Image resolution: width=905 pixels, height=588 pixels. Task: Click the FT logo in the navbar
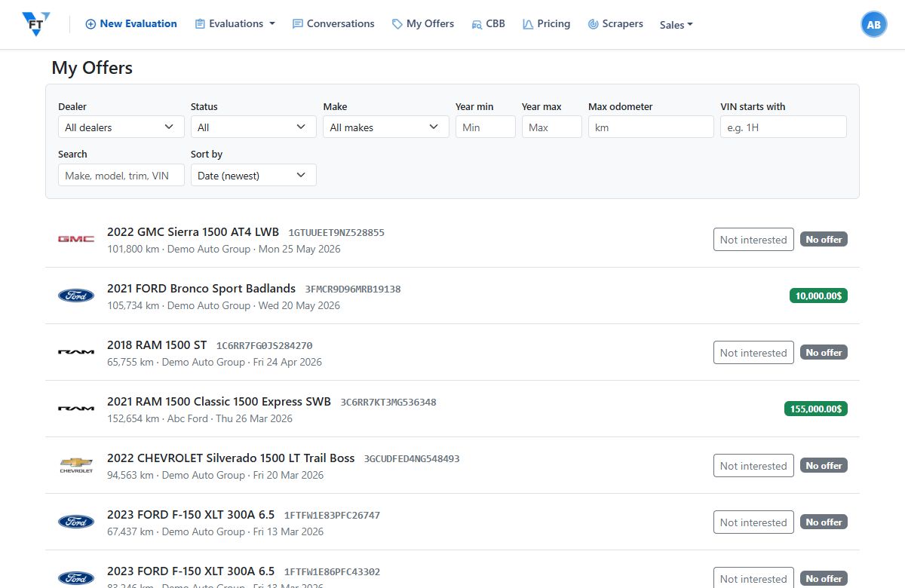(36, 24)
